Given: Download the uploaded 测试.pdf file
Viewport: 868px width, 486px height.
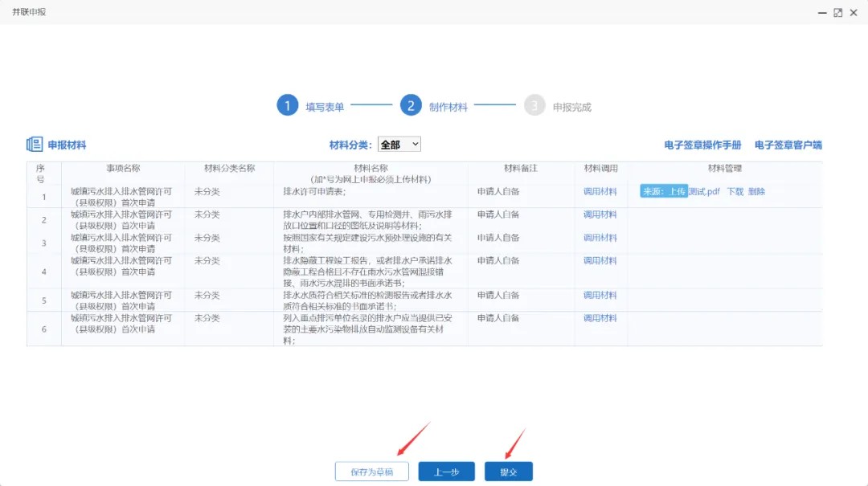Looking at the screenshot, I should (735, 191).
